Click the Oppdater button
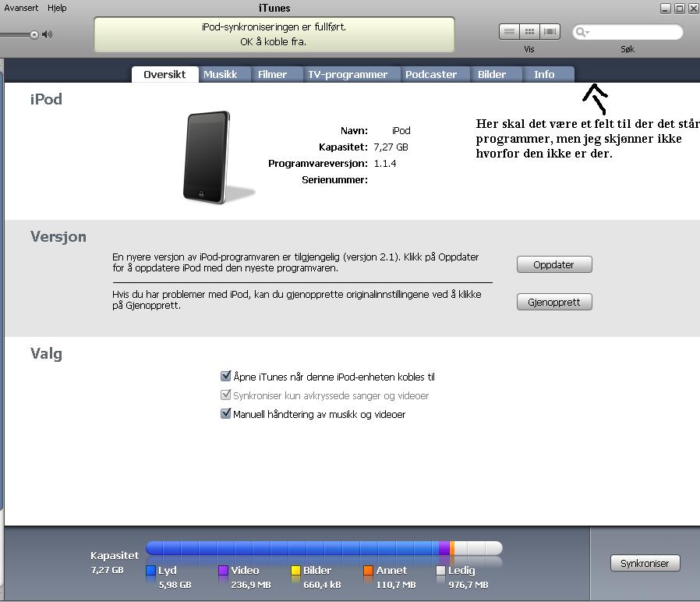 (554, 264)
